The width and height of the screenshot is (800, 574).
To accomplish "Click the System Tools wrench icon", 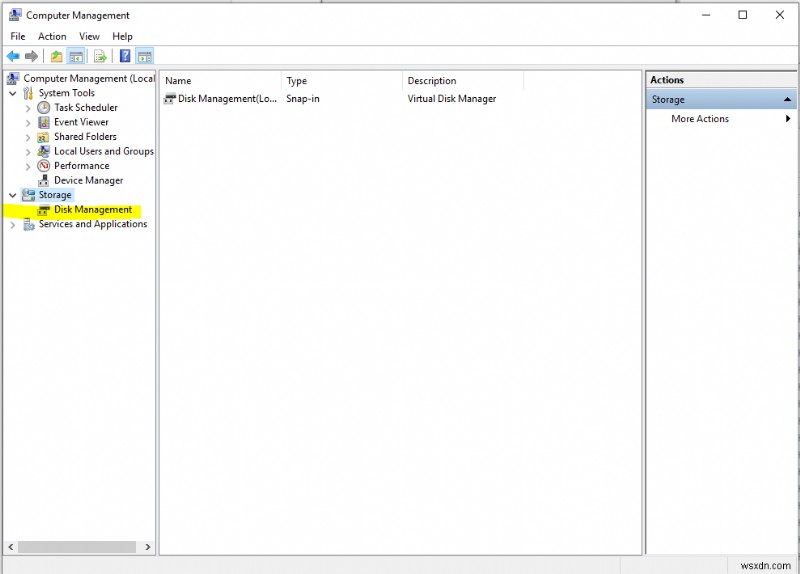I will point(29,93).
